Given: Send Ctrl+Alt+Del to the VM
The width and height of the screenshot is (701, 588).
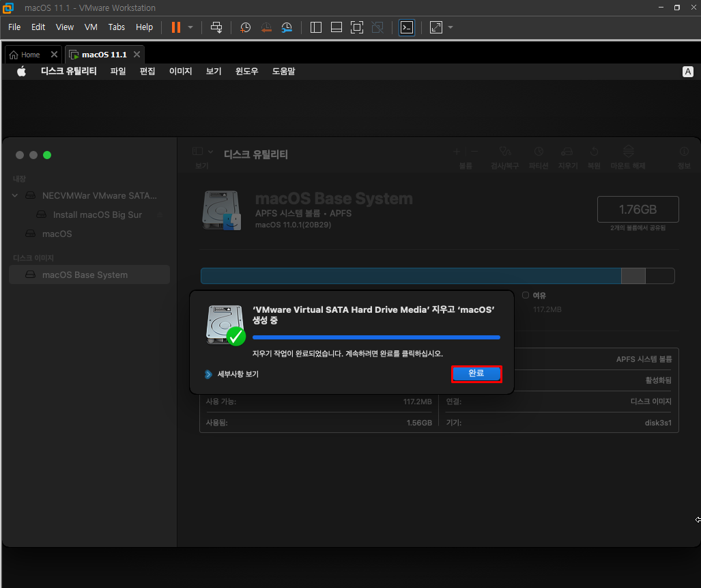Looking at the screenshot, I should point(216,27).
